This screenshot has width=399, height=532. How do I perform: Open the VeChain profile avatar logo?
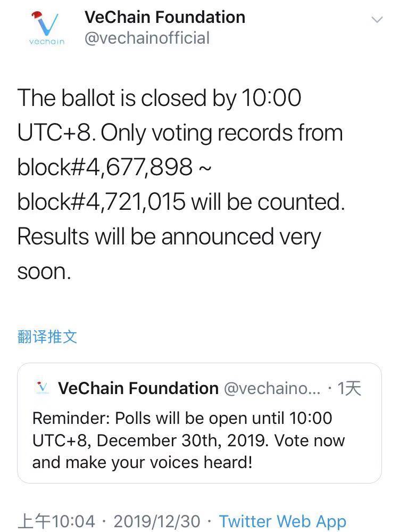click(x=46, y=29)
